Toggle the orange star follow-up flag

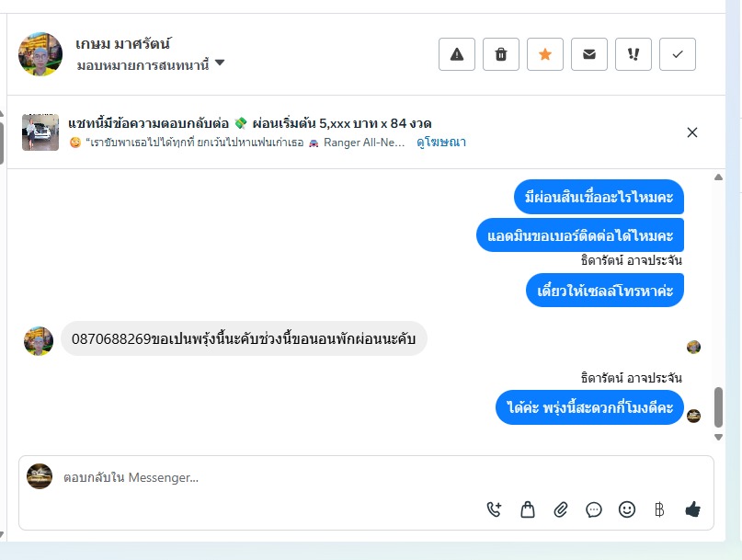pos(545,54)
